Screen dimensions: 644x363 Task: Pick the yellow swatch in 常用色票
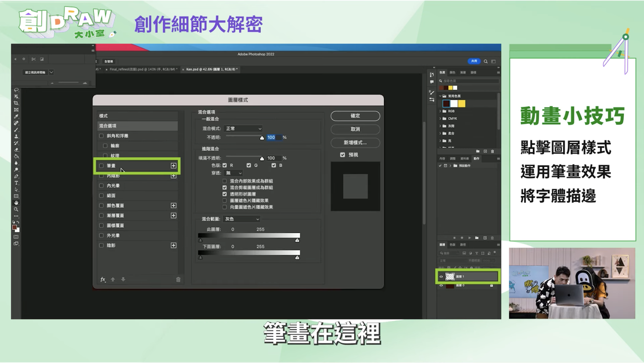coord(461,104)
